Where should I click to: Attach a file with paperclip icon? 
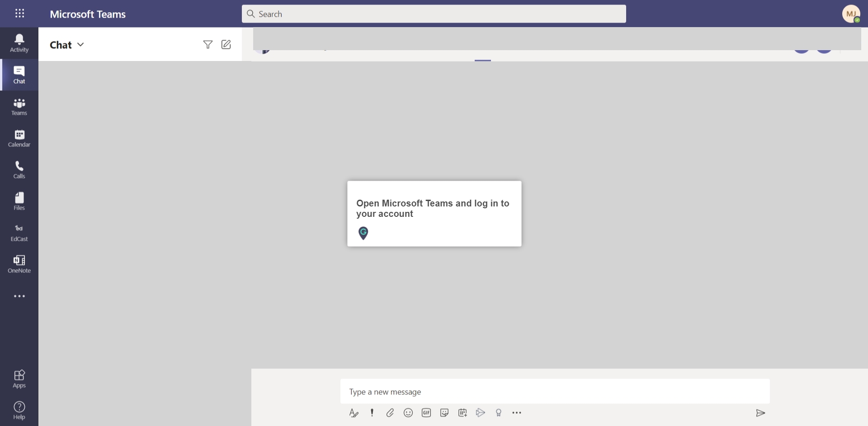pyautogui.click(x=390, y=412)
